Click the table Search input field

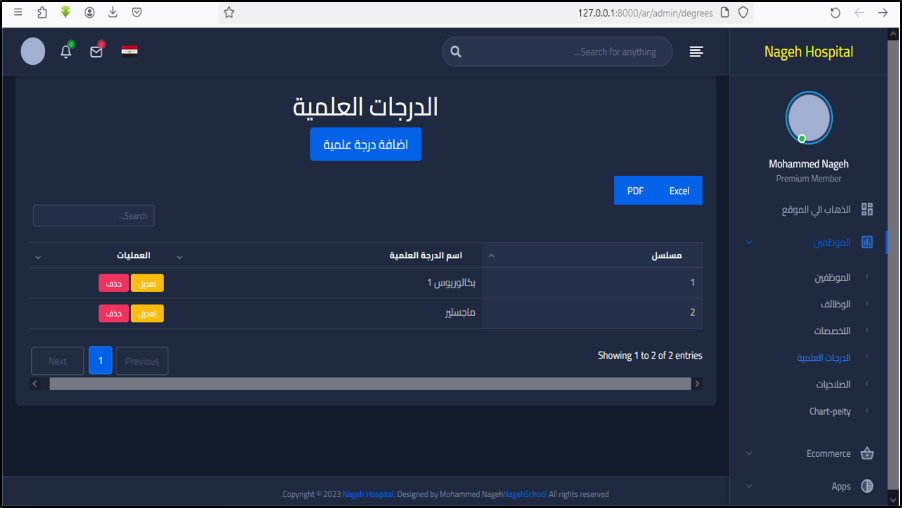(94, 216)
